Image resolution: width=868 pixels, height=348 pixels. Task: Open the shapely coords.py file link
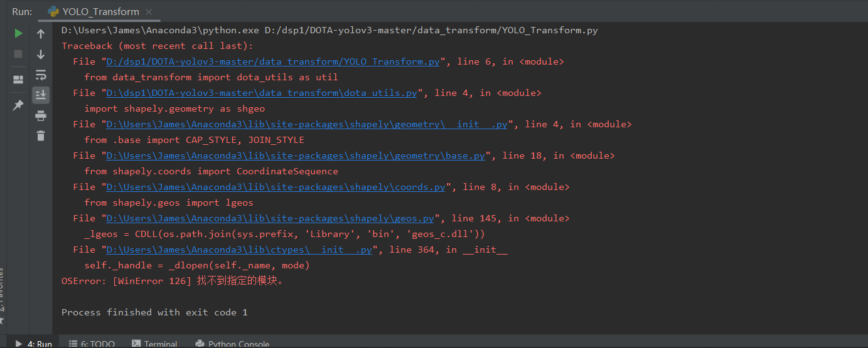(x=276, y=187)
